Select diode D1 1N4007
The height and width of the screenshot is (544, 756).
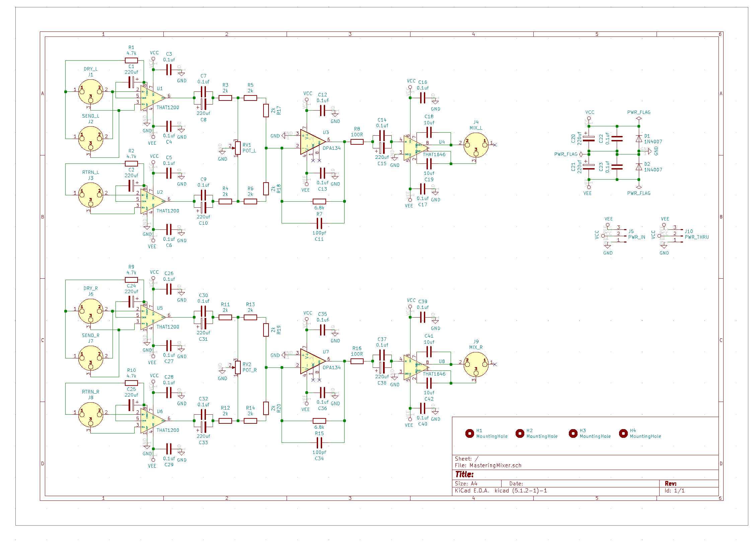639,139
